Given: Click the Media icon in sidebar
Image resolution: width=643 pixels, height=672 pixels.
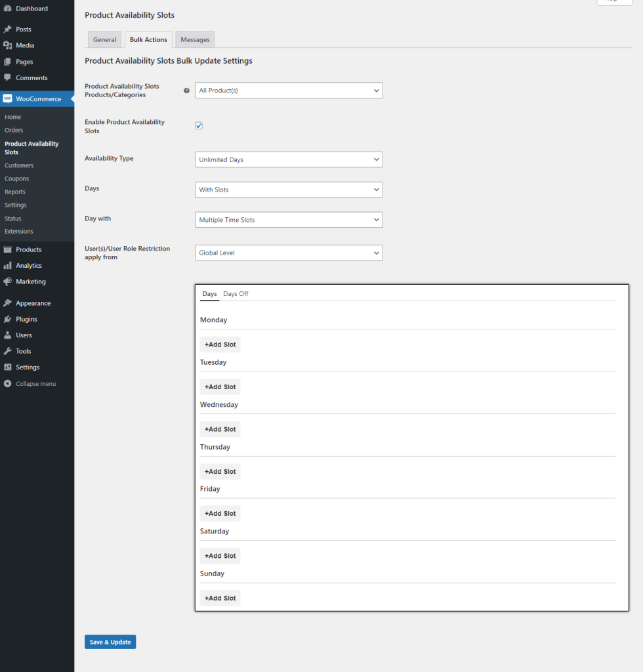Looking at the screenshot, I should (8, 45).
